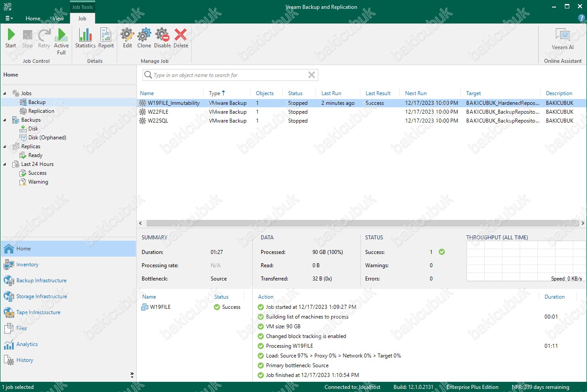Sort jobs by Last Result column
The width and height of the screenshot is (587, 392).
click(x=378, y=93)
